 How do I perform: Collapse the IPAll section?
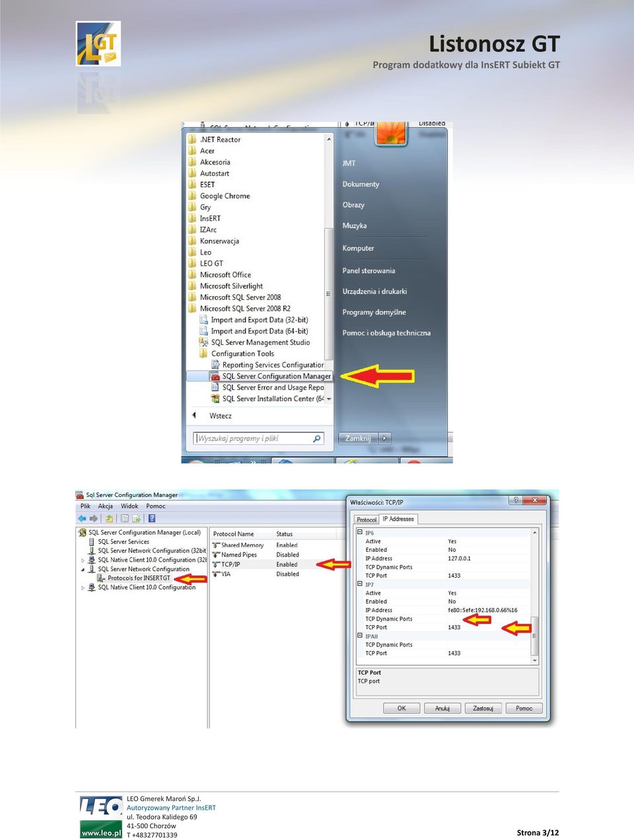360,636
